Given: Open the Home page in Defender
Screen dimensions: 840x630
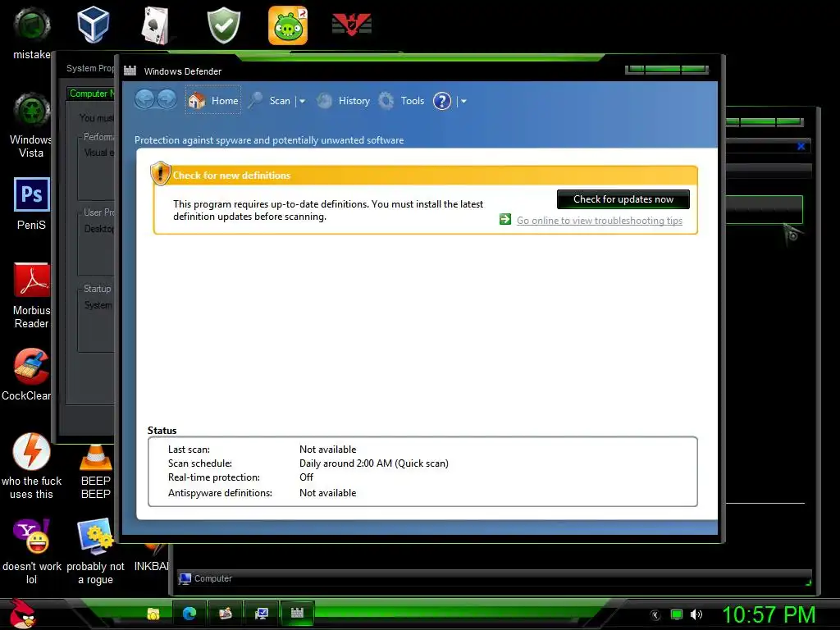Looking at the screenshot, I should pos(212,100).
